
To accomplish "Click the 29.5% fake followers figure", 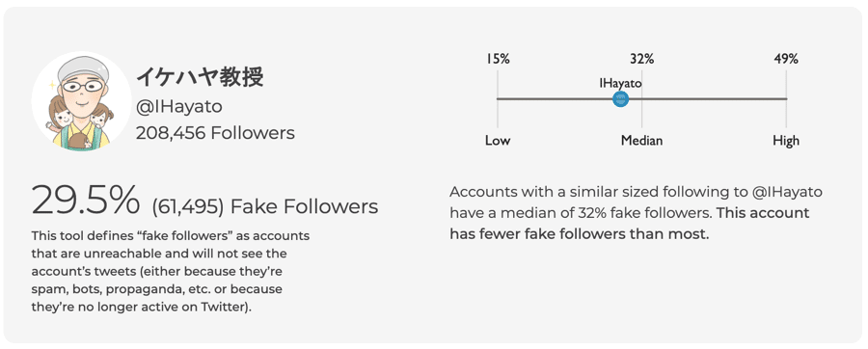I will click(87, 201).
